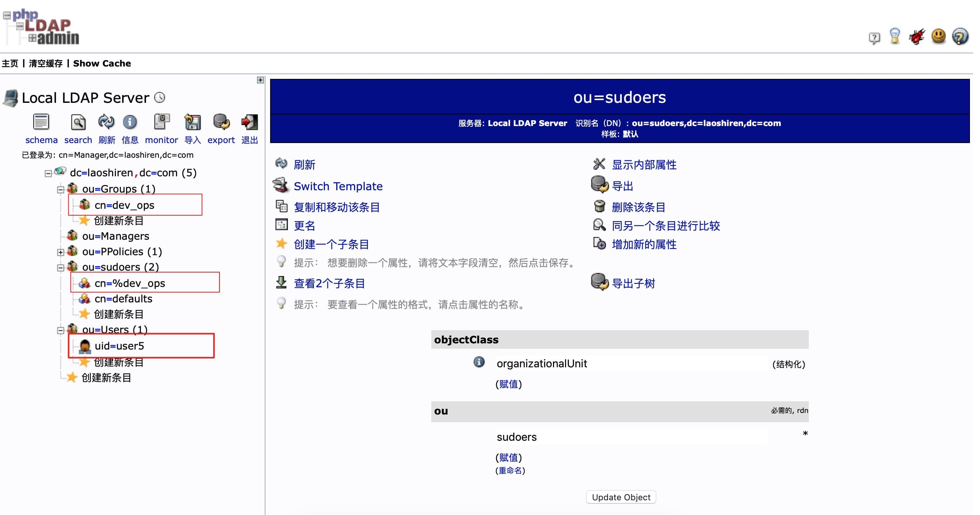Click the star icon for 创建一个子条目
Viewport: 980px width, 515px height.
click(281, 244)
